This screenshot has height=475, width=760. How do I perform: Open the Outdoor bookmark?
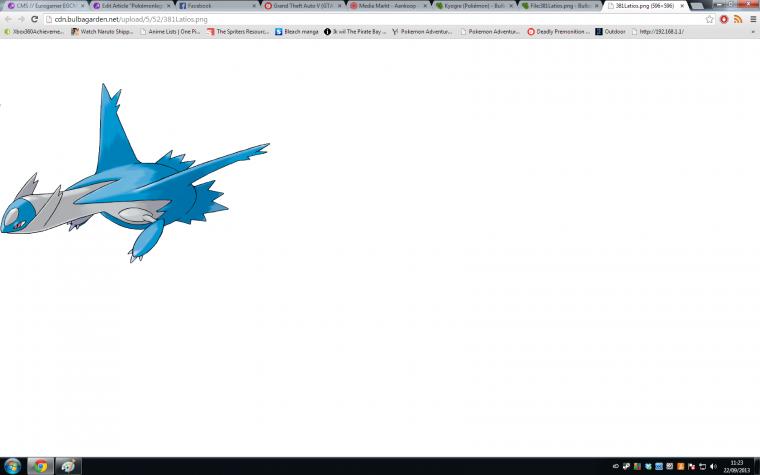coord(610,32)
